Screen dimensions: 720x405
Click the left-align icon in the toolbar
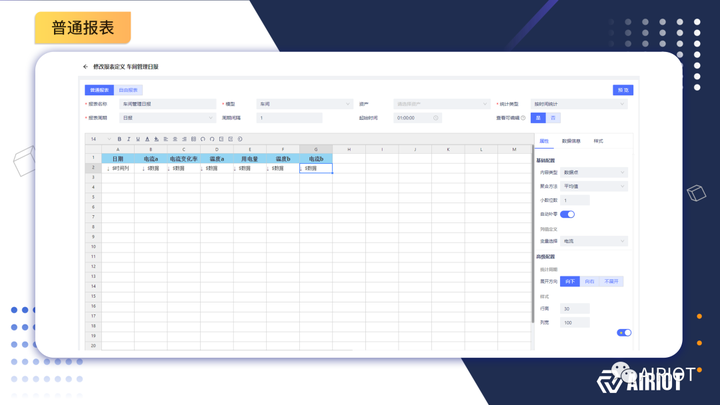pyautogui.click(x=166, y=139)
